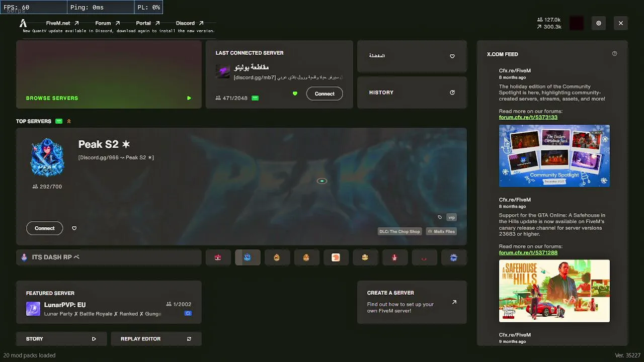This screenshot has height=362, width=644.
Task: Select the highlighted blue Peak server icon
Action: [x=248, y=257]
